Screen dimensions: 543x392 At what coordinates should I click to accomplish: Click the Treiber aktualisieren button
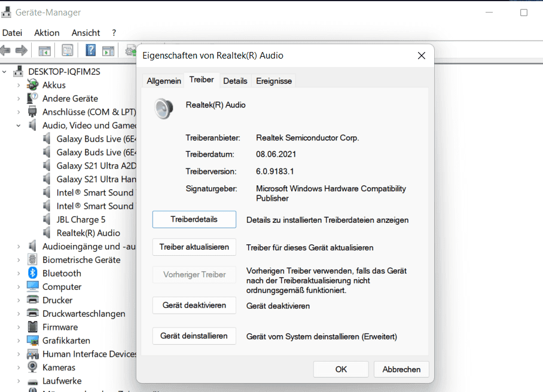point(194,247)
